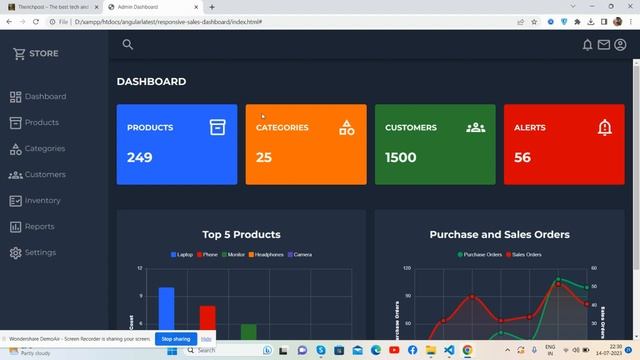This screenshot has width=640, height=360.
Task: Open the Windows Start button
Action: pos(172,351)
